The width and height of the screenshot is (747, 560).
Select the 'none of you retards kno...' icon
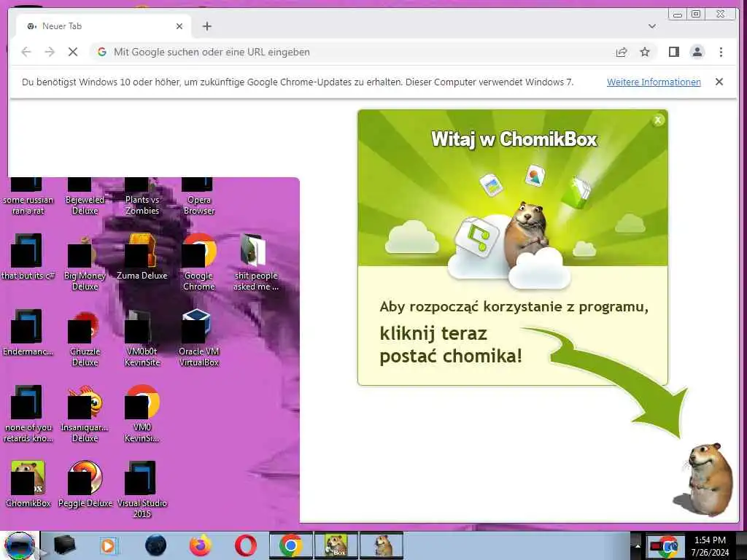[28, 414]
